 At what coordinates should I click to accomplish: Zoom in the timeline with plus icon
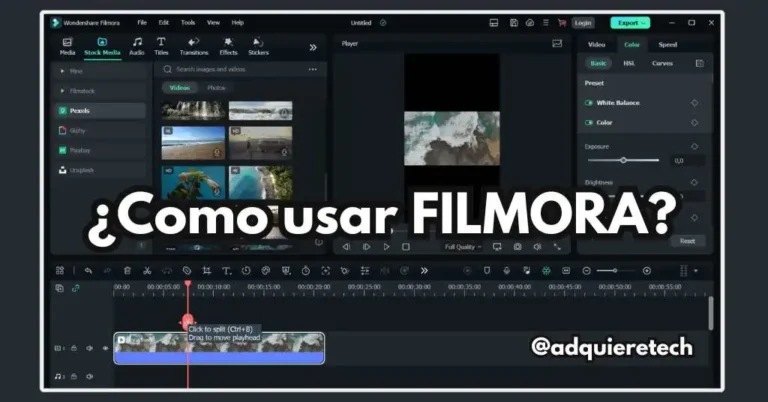647,271
